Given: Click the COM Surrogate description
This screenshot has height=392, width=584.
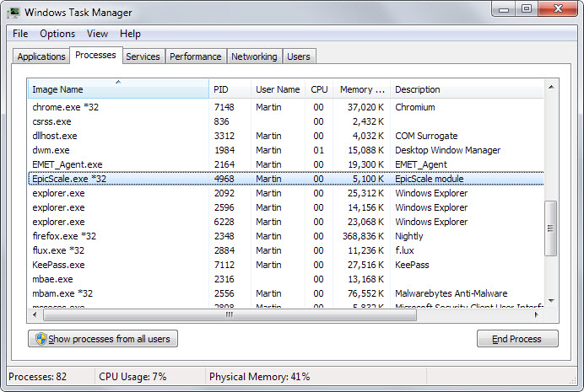Looking at the screenshot, I should pyautogui.click(x=426, y=136).
